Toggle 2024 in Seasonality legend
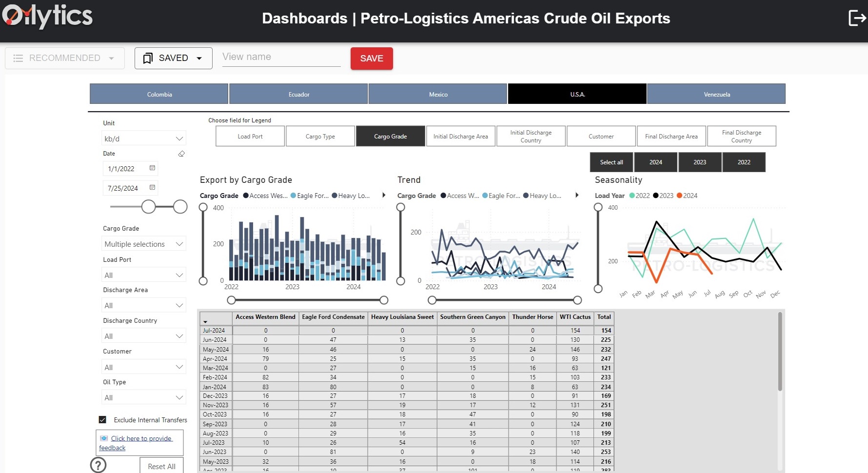This screenshot has width=868, height=473. (687, 196)
